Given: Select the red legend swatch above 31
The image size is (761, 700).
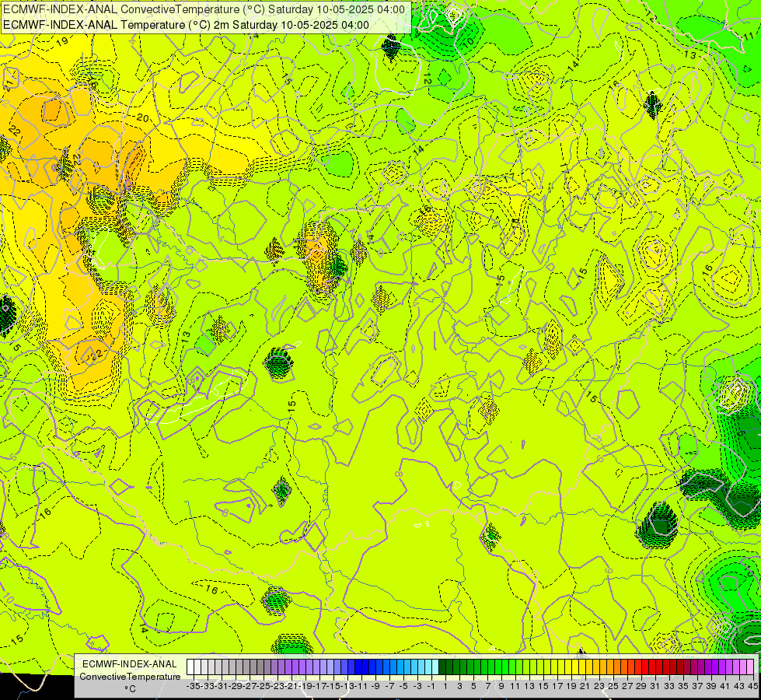Looking at the screenshot, I should pyautogui.click(x=652, y=667).
